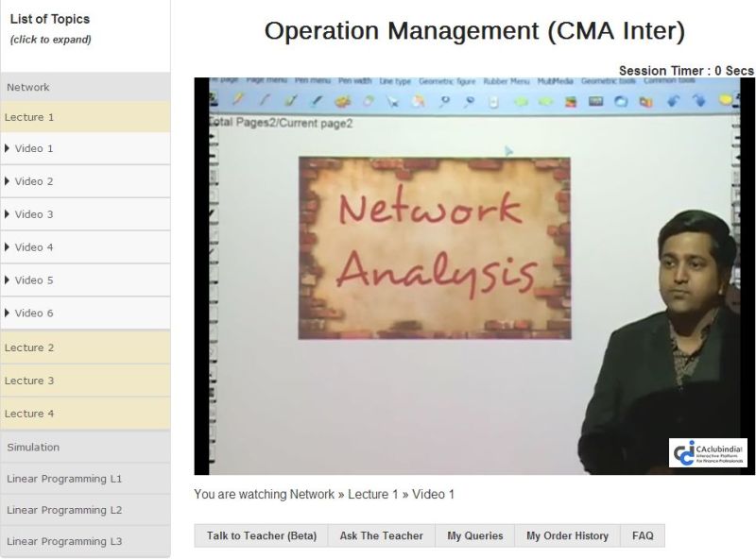Click the orange color palette icon

[x=342, y=100]
